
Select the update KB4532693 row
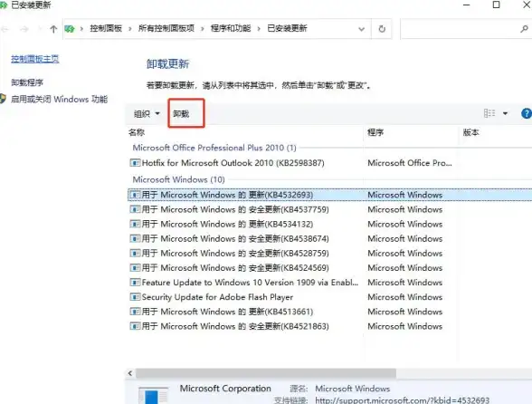pos(329,195)
